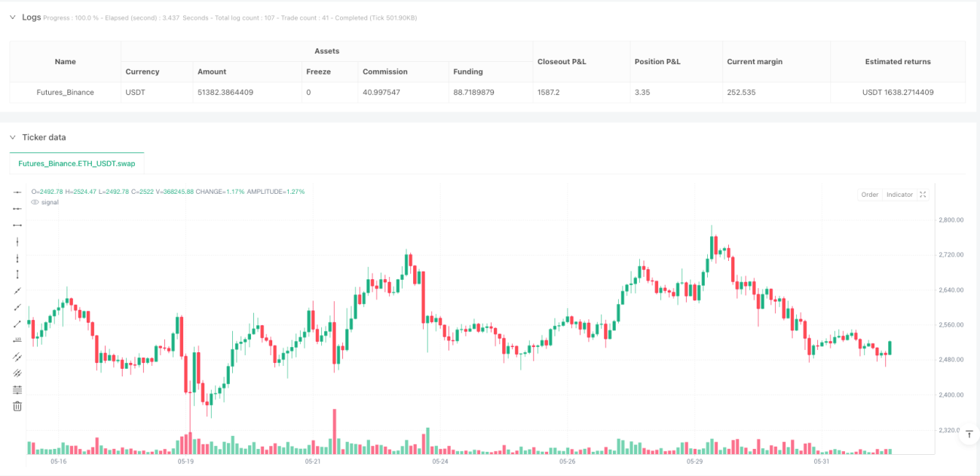The image size is (980, 476).
Task: Toggle signal indicator visibility eye icon
Action: click(35, 202)
